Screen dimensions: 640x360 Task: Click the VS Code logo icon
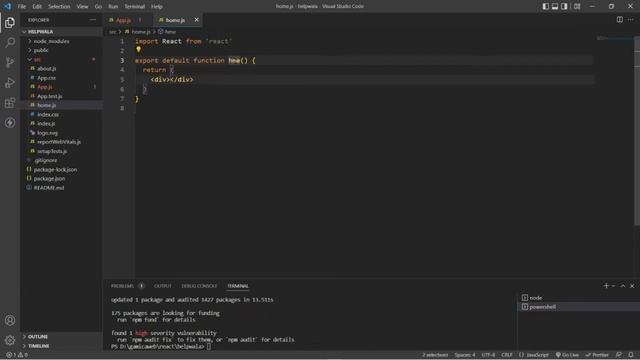click(7, 6)
